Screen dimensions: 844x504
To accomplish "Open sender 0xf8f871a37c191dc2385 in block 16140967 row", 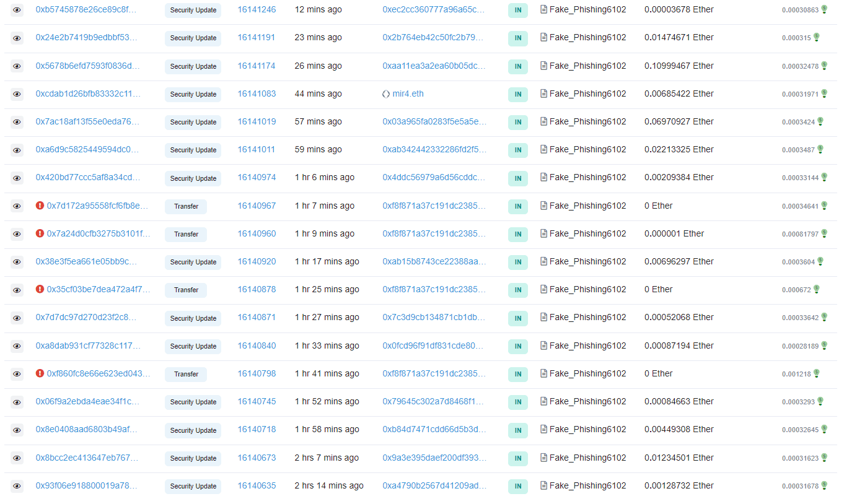I will [434, 206].
